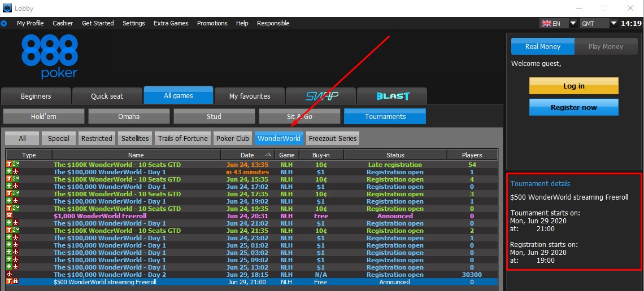644x291 pixels.
Task: Click the Register now button
Action: (574, 107)
